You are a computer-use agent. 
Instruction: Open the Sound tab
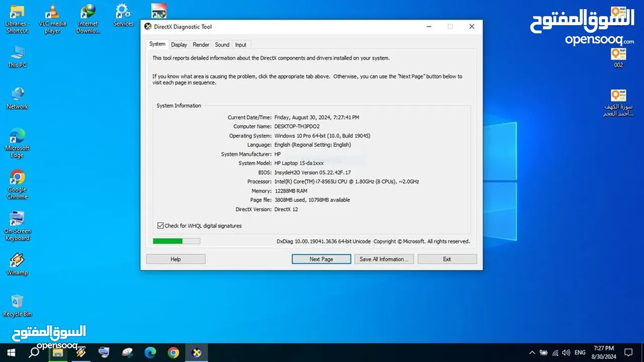[x=222, y=45]
